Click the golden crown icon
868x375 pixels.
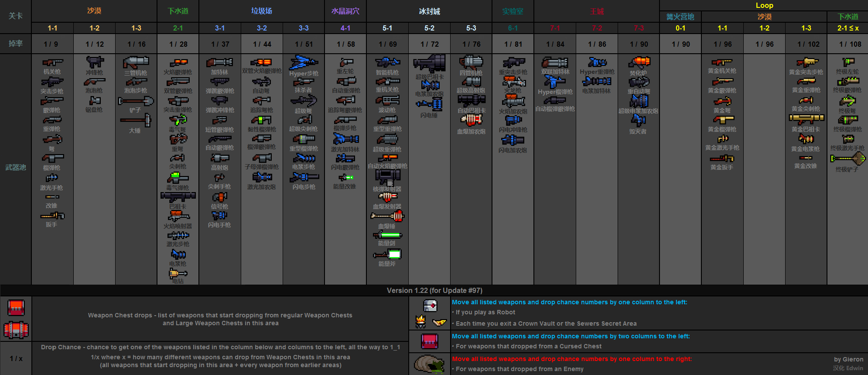[x=420, y=322]
